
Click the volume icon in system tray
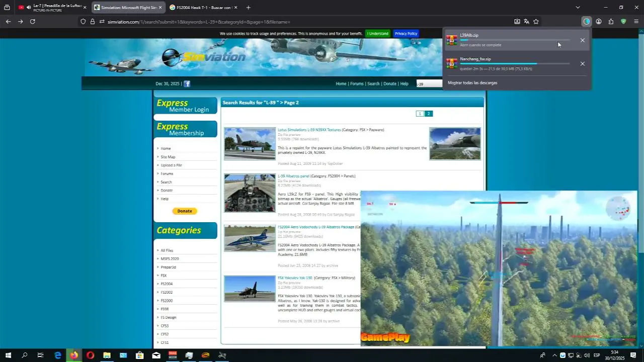587,355
